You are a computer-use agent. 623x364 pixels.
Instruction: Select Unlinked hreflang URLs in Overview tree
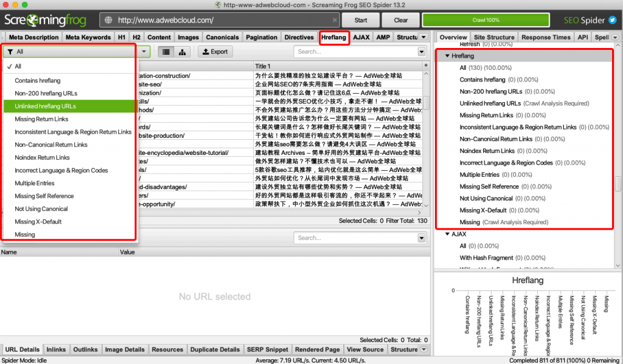(x=524, y=103)
